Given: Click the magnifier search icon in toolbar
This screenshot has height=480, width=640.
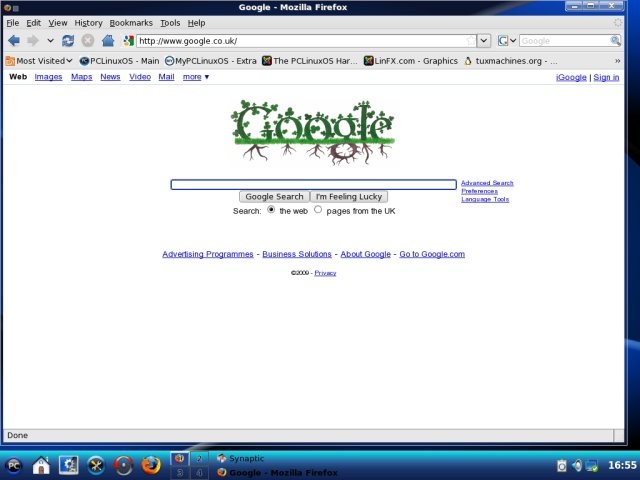Looking at the screenshot, I should pos(615,40).
